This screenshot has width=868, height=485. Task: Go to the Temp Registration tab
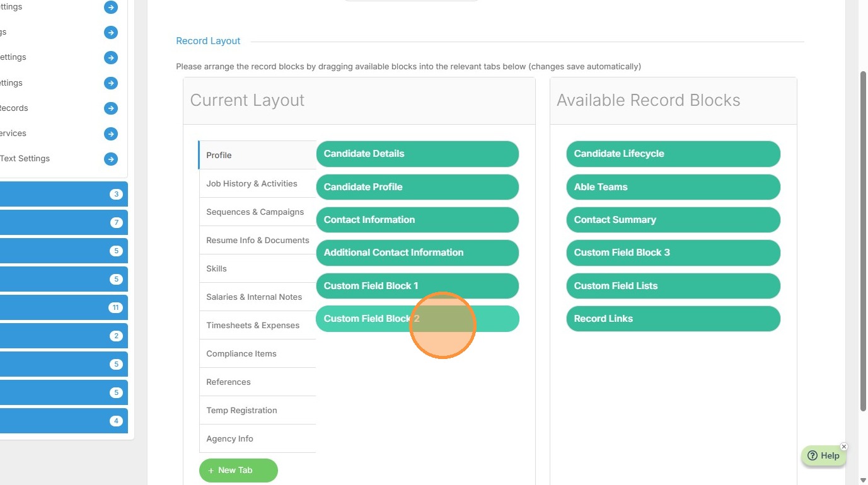click(x=257, y=410)
